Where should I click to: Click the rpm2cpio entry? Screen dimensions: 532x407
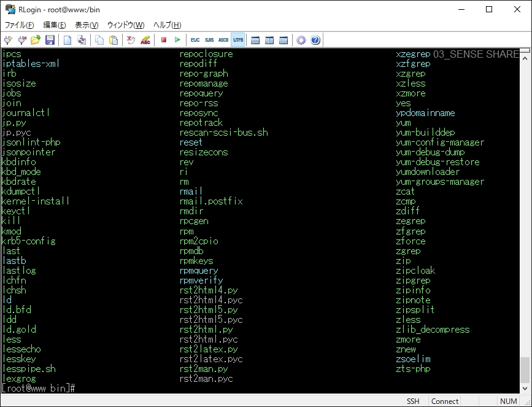[199, 241]
